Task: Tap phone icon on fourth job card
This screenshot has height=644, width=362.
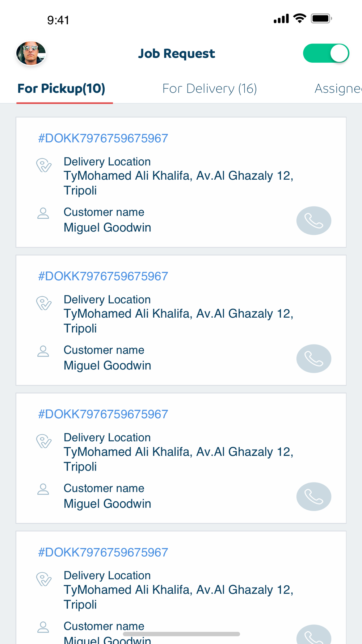Action: (313, 635)
